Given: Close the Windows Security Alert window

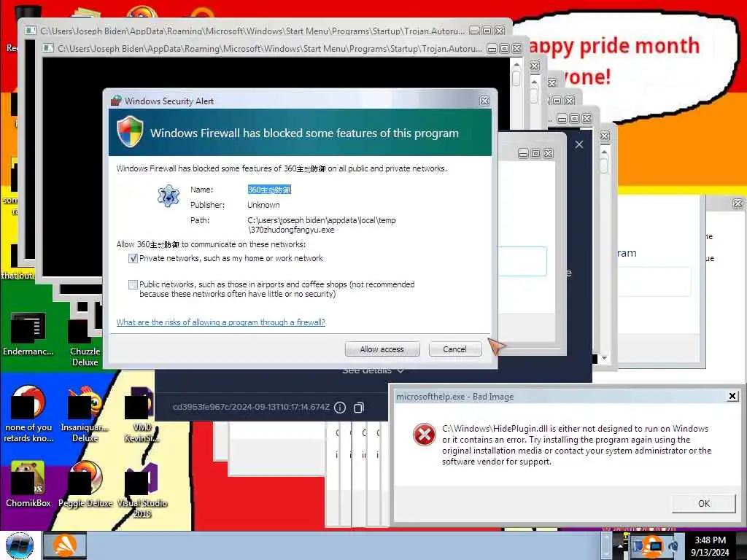Looking at the screenshot, I should 484,101.
